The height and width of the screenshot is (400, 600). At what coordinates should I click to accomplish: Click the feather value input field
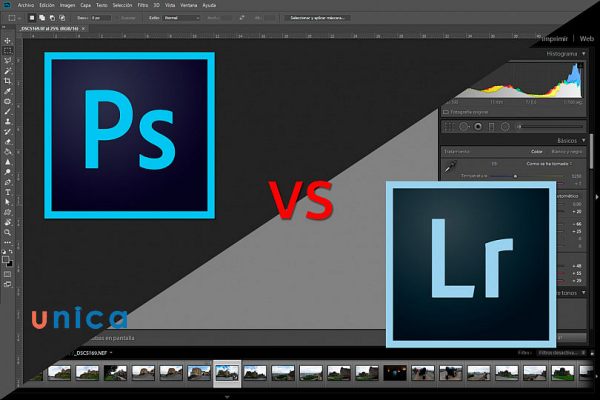(x=101, y=18)
